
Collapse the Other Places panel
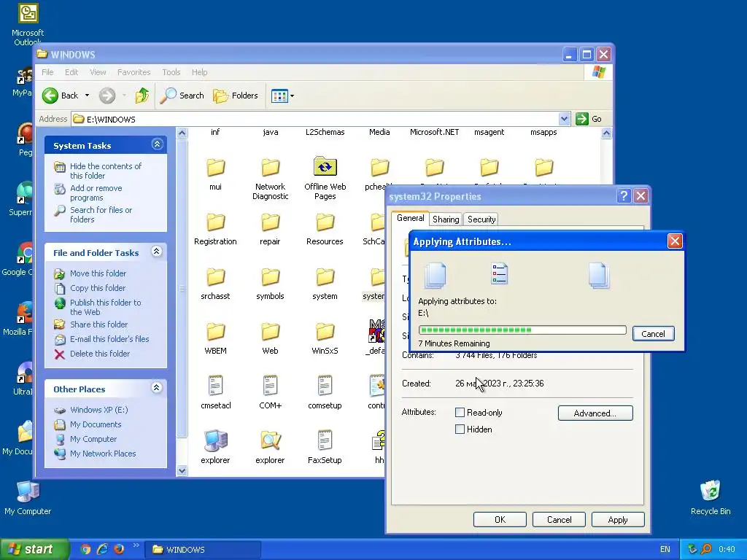point(157,388)
